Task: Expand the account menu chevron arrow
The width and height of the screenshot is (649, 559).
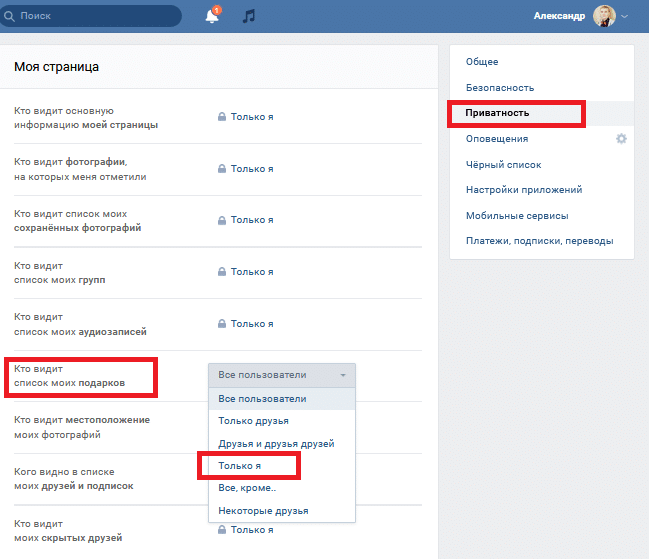Action: 626,17
